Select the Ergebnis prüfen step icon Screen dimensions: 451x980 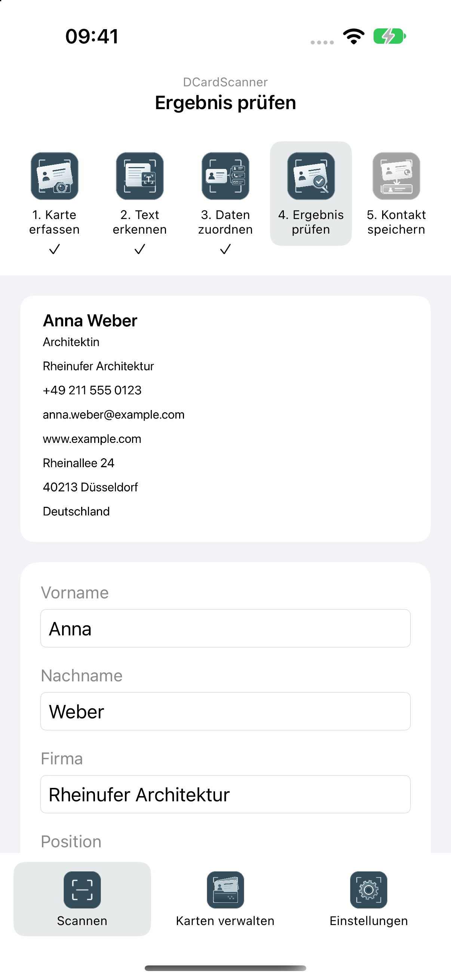(x=311, y=176)
